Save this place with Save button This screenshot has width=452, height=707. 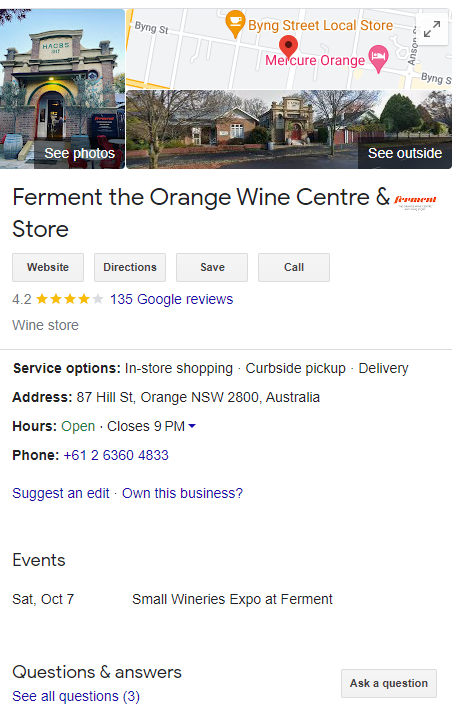point(212,267)
